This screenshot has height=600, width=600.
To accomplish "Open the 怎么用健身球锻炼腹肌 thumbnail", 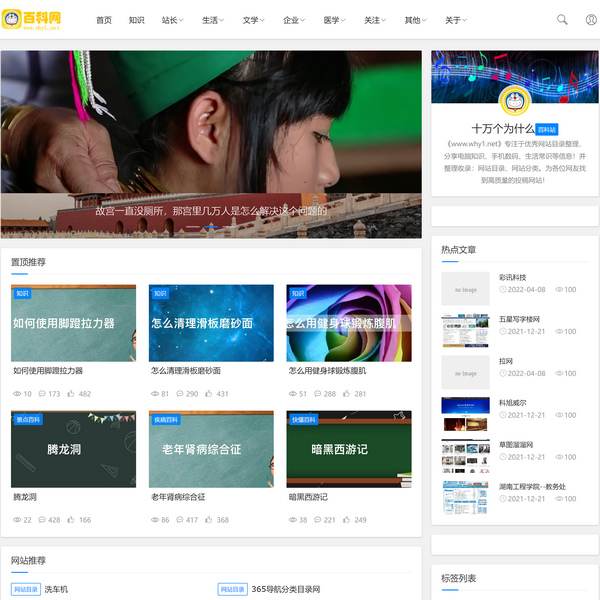I will point(348,323).
